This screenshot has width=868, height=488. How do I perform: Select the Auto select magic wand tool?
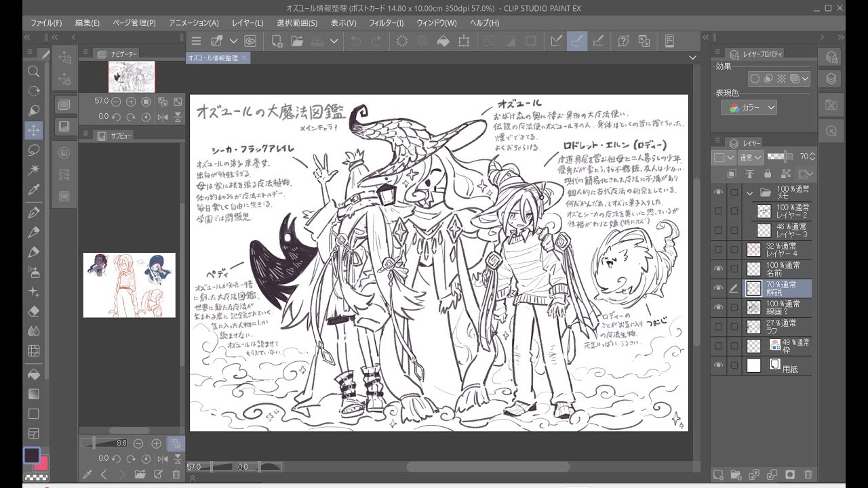[x=33, y=169]
